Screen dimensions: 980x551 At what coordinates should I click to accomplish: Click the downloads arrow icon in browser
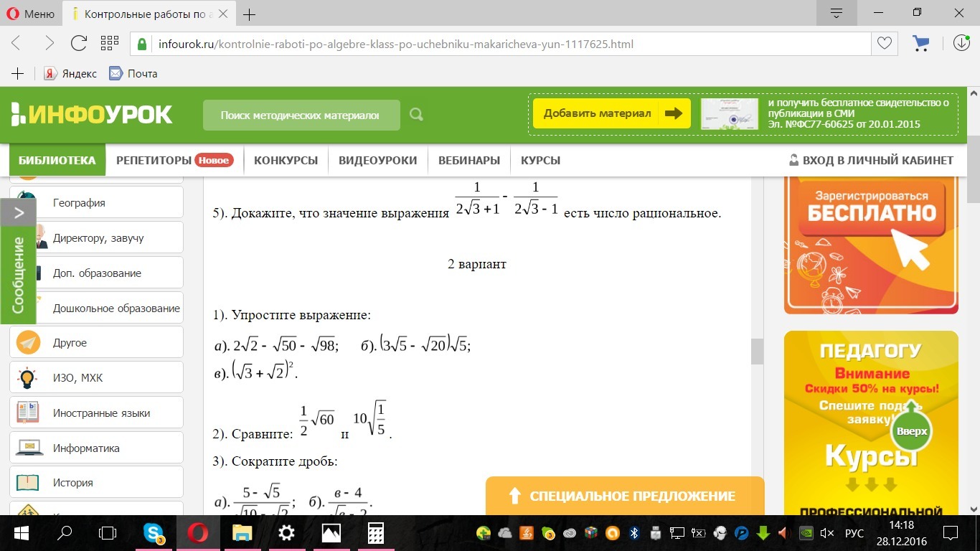point(961,43)
